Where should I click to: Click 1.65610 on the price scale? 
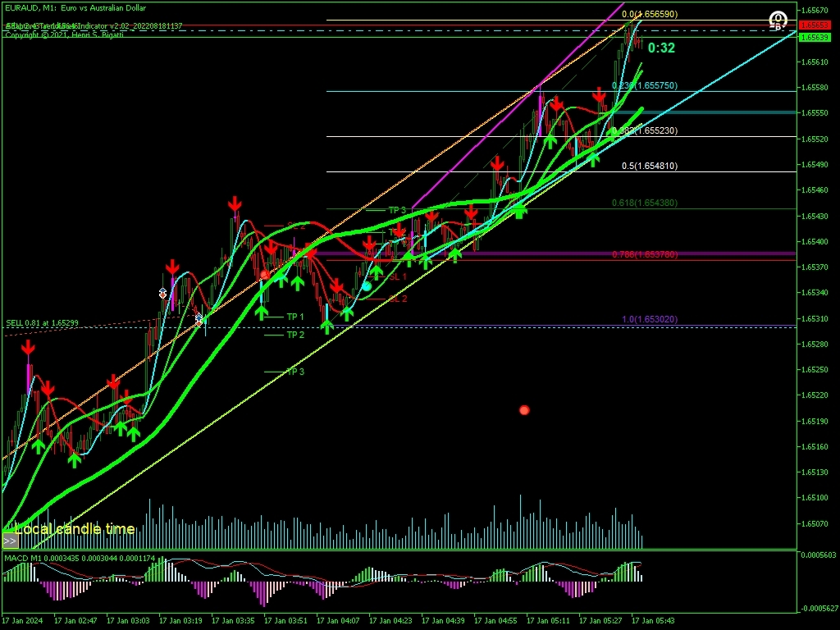point(815,62)
